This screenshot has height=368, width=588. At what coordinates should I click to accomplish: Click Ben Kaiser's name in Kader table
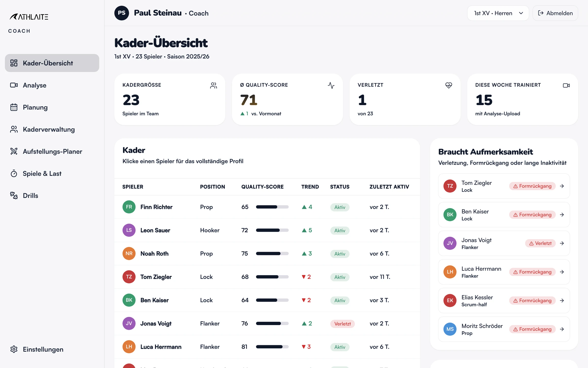pyautogui.click(x=154, y=300)
